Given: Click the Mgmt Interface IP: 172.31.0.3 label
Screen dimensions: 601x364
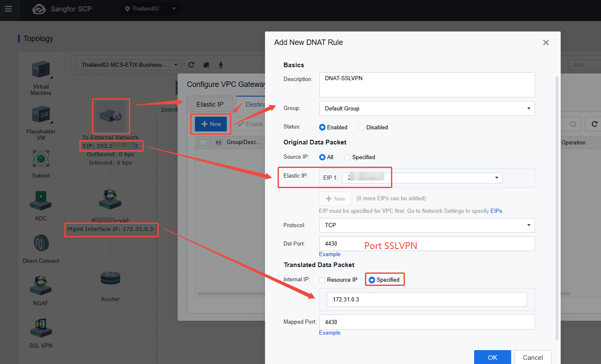Looking at the screenshot, I should pyautogui.click(x=110, y=229).
